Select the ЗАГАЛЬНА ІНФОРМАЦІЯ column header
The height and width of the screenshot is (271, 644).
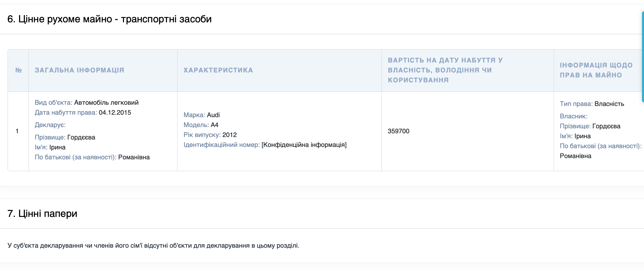click(x=79, y=70)
